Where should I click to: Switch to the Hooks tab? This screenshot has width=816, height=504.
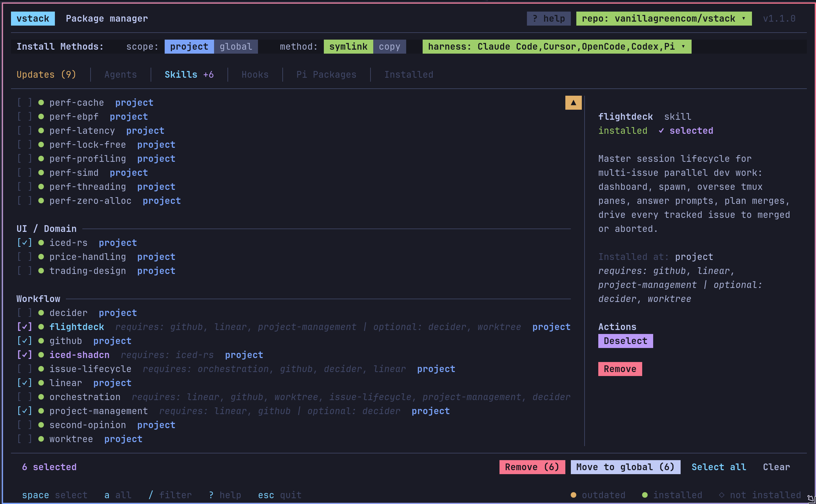(255, 75)
